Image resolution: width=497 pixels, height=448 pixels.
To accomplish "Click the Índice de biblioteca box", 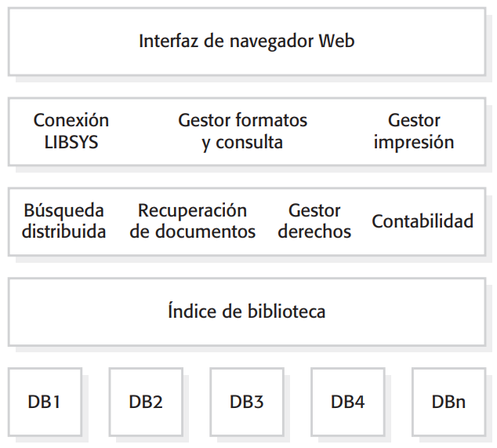I will pyautogui.click(x=246, y=311).
